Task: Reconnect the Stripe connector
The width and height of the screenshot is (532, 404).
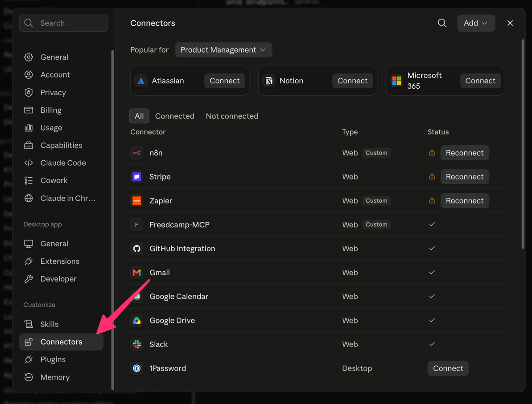Action: (465, 176)
